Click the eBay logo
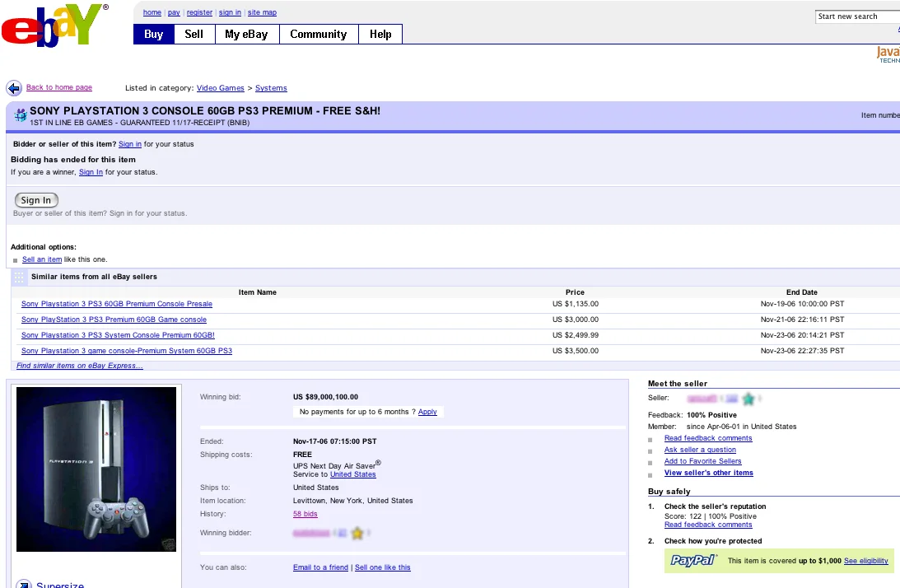 [x=55, y=26]
